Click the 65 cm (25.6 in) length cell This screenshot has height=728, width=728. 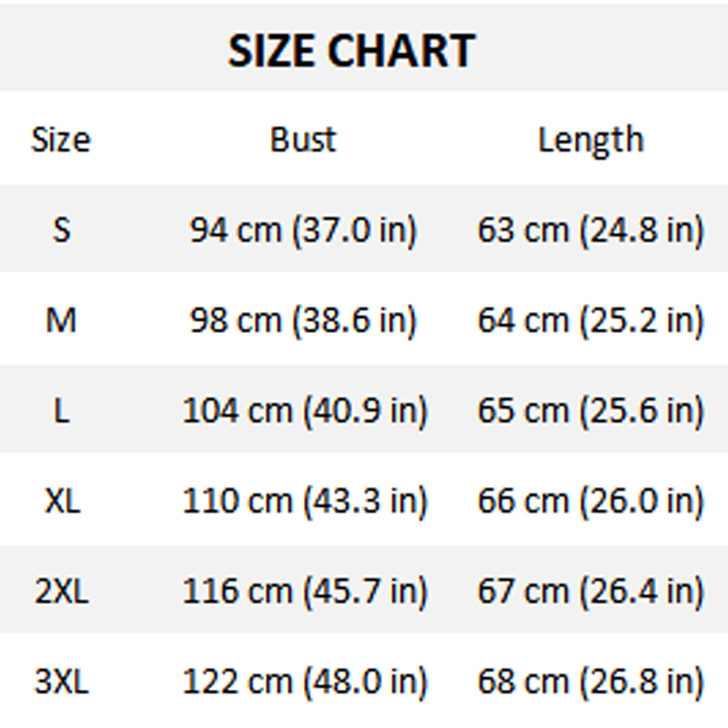click(591, 410)
